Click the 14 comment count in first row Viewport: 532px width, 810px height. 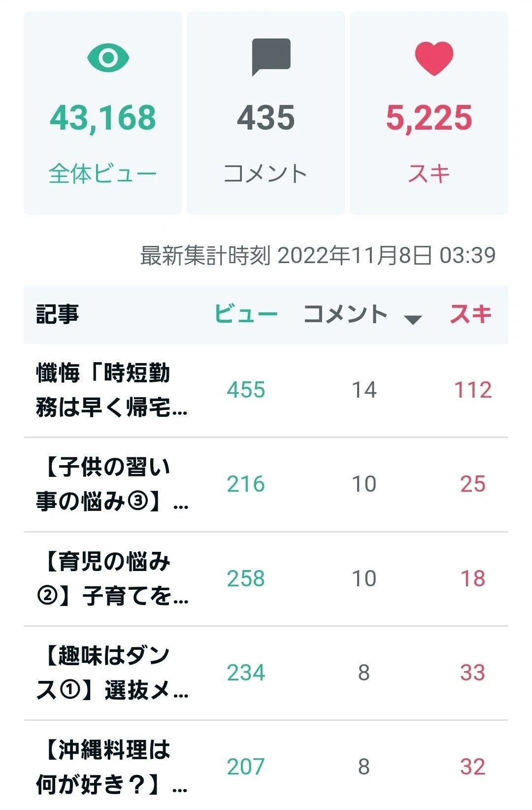coord(364,390)
